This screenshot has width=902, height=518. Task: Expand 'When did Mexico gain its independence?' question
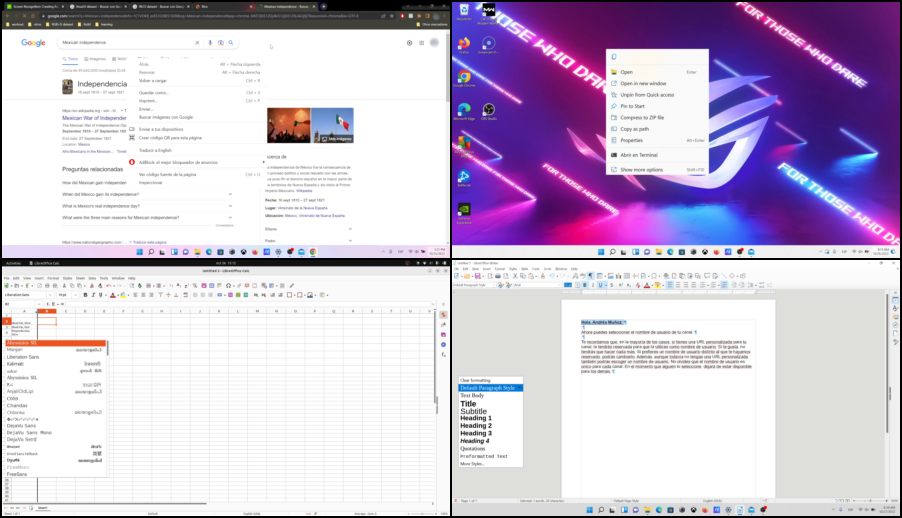(x=230, y=194)
